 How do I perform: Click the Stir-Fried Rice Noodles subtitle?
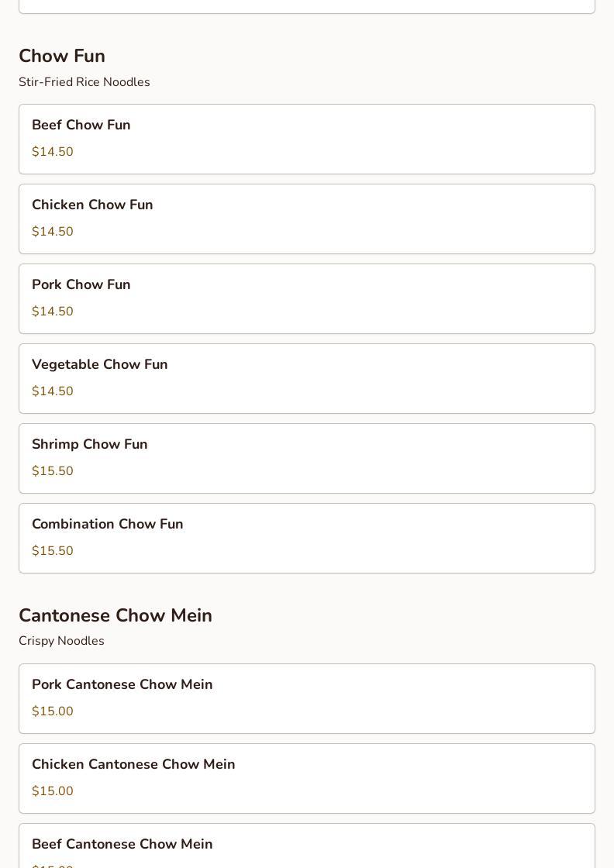85,82
